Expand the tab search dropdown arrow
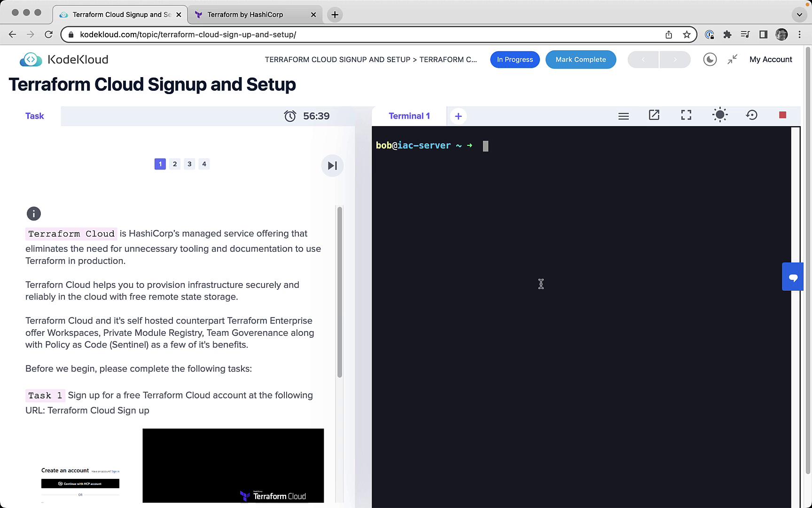The width and height of the screenshot is (812, 508). click(x=799, y=15)
